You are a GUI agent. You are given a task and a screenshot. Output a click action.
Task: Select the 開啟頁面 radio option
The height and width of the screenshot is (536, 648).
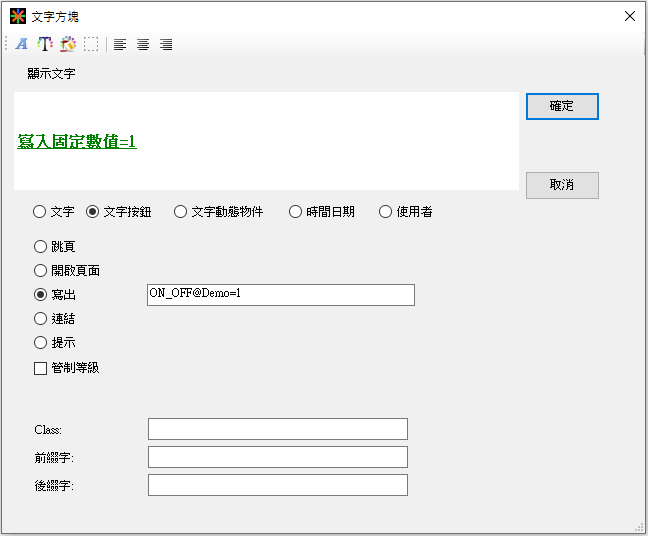[x=41, y=270]
